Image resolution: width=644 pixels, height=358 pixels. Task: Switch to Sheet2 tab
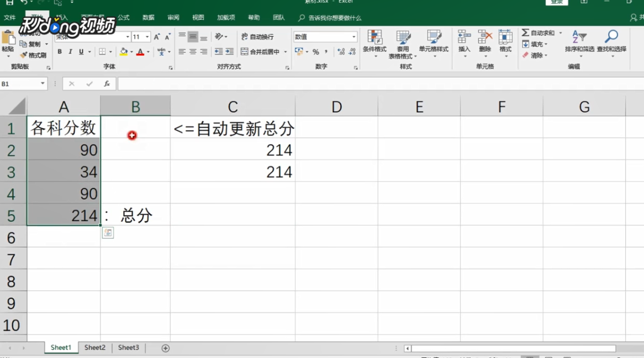[95, 348]
